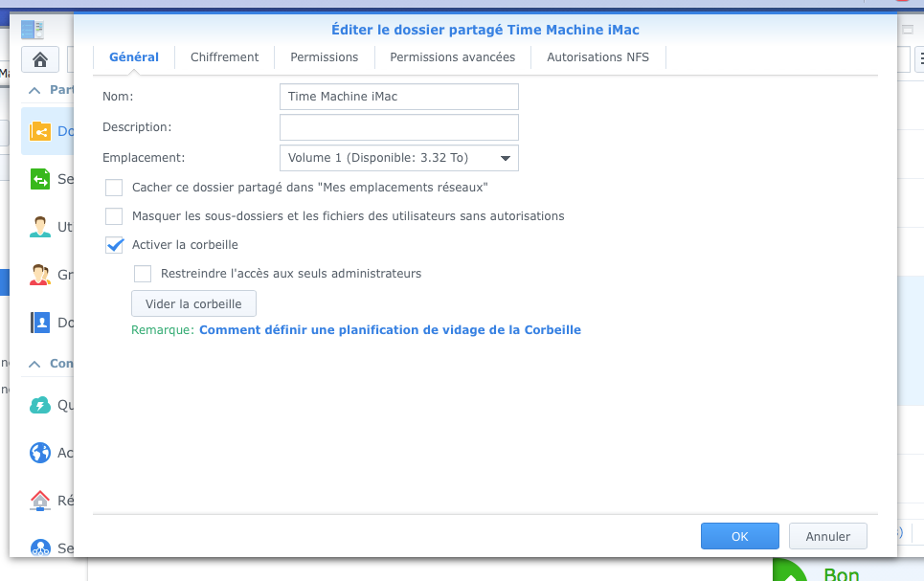The width and height of the screenshot is (924, 581).
Task: Collapse the first sidebar section chevron
Action: (x=34, y=90)
